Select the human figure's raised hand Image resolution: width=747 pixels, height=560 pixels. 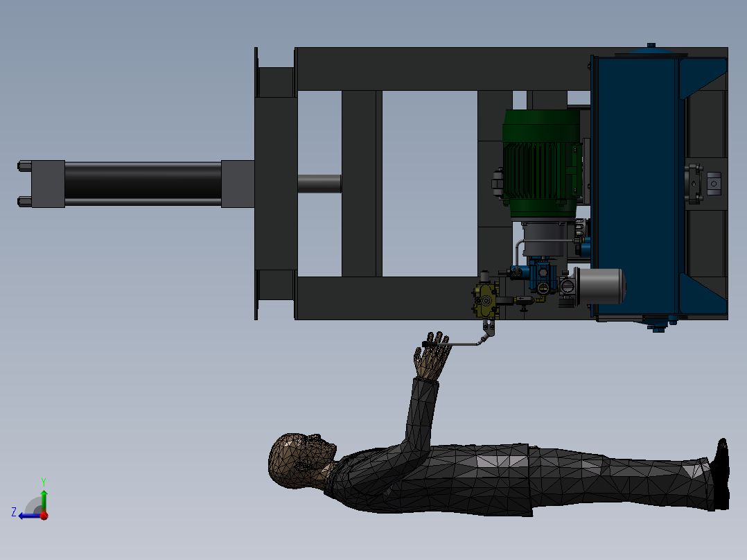coord(432,356)
